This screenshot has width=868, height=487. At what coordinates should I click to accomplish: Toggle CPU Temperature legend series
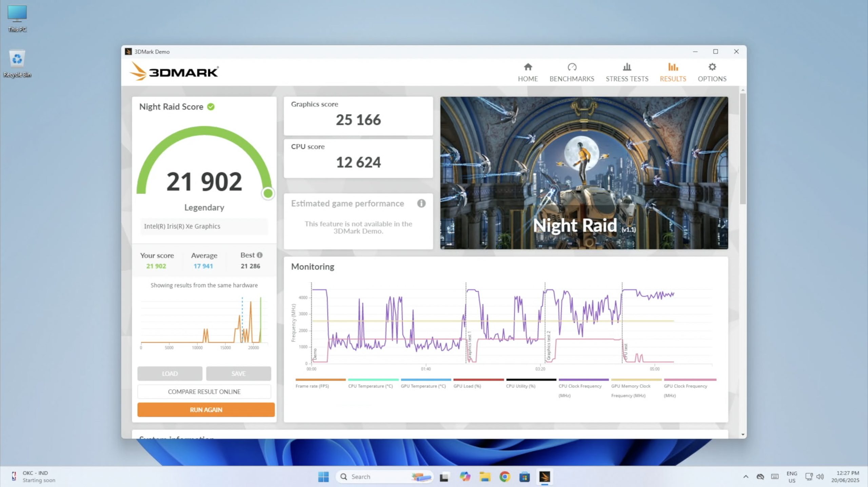point(370,386)
